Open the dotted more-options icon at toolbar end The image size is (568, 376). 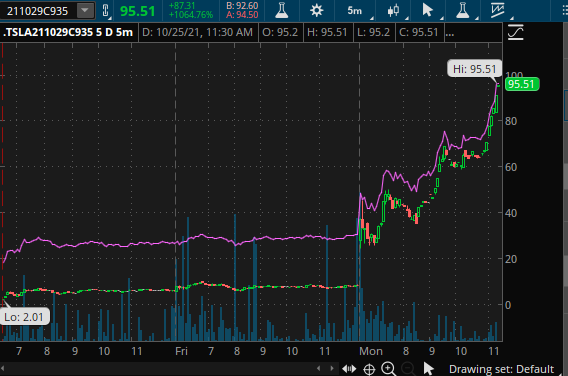coord(564,11)
